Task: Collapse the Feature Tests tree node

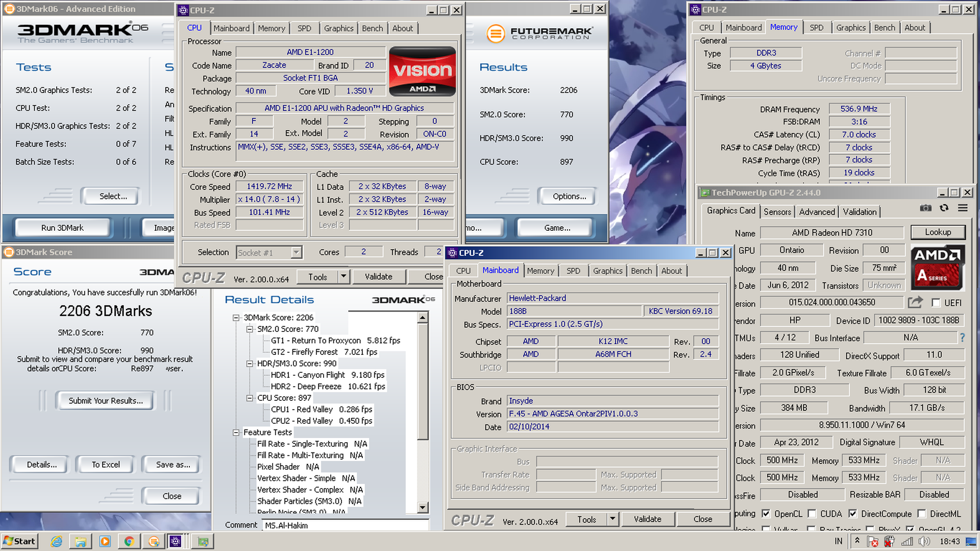Action: pyautogui.click(x=236, y=433)
